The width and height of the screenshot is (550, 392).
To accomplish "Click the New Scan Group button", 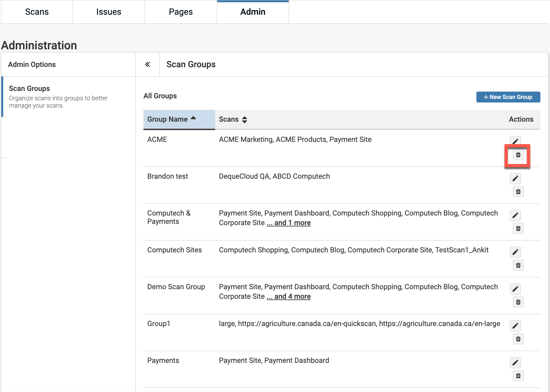I will pyautogui.click(x=508, y=97).
